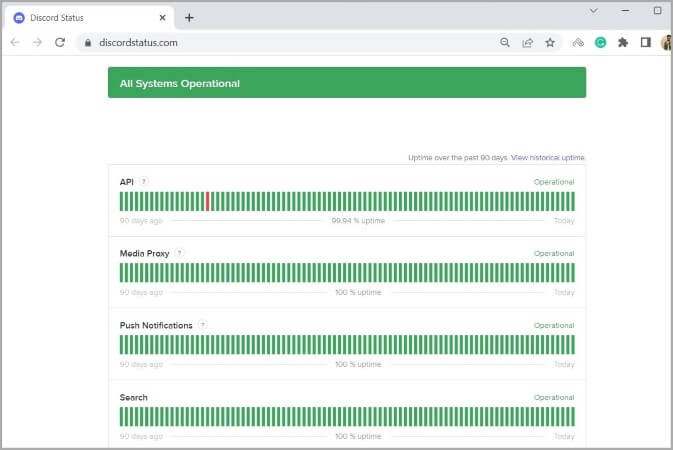Click the Push Notifications help icon
Screen dimensions: 673x450
pyautogui.click(x=202, y=325)
